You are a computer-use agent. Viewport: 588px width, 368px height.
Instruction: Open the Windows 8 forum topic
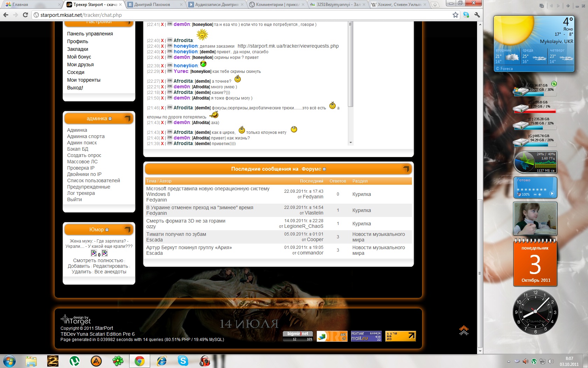pos(208,191)
